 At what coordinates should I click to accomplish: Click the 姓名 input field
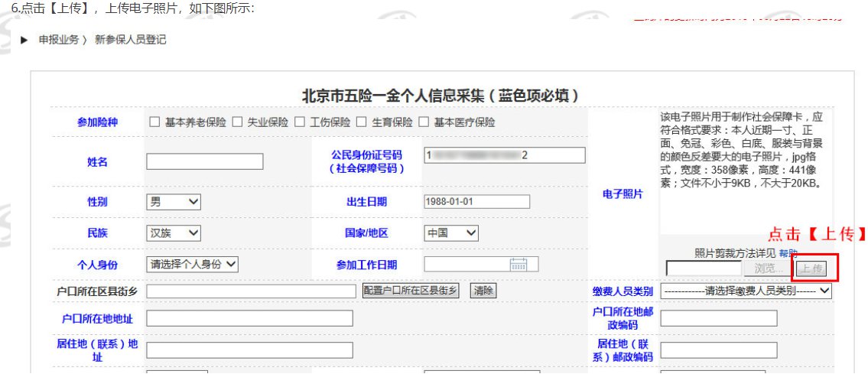point(205,161)
